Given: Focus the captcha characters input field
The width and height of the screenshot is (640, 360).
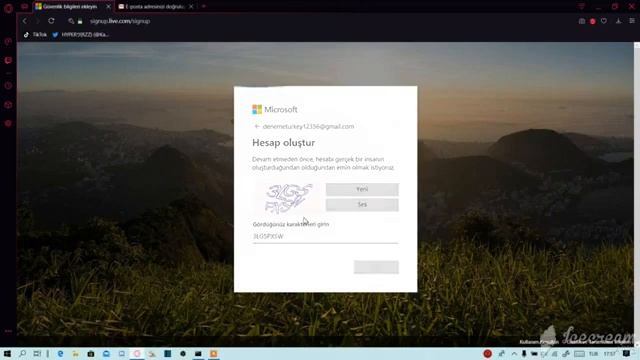Looking at the screenshot, I should pos(325,236).
